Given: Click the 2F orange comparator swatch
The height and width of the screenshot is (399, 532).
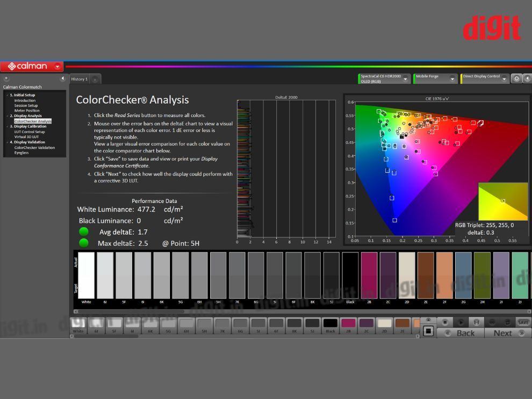Looking at the screenshot, I should click(x=444, y=275).
